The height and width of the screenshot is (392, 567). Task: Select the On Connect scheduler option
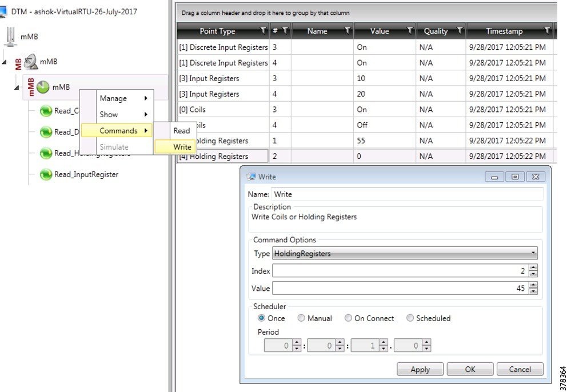point(348,318)
